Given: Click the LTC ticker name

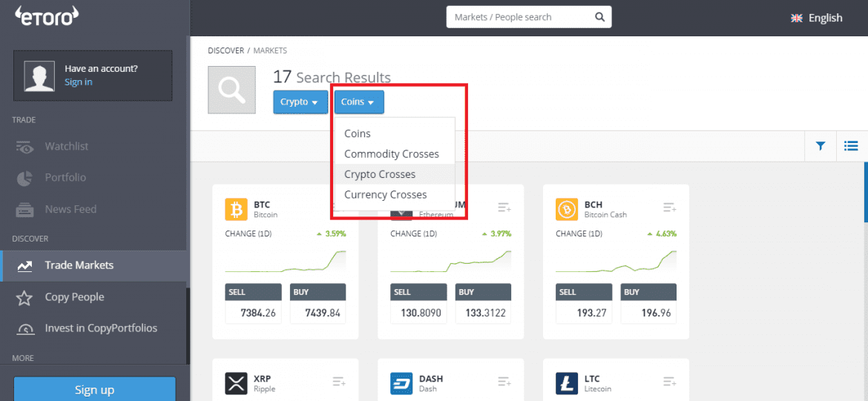Looking at the screenshot, I should point(593,379).
